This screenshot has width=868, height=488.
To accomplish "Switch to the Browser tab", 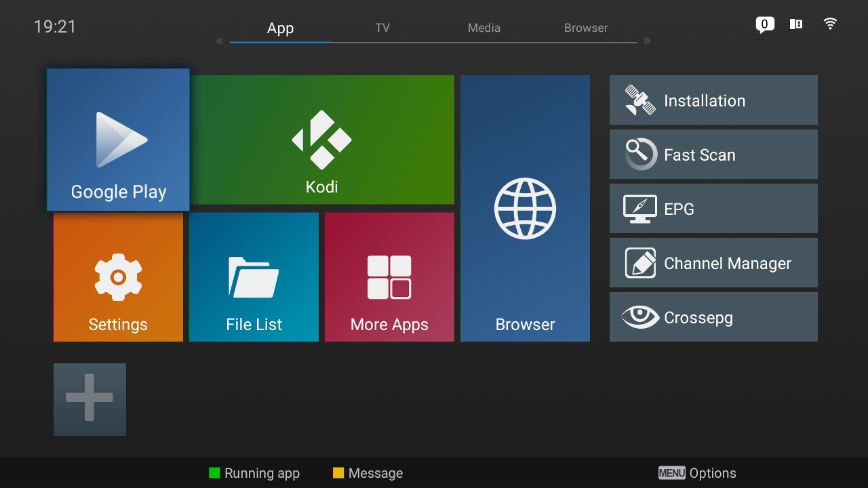I will coord(586,28).
